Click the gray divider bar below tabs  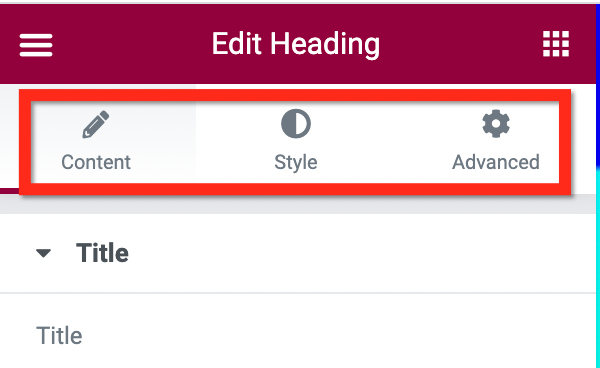tap(298, 205)
